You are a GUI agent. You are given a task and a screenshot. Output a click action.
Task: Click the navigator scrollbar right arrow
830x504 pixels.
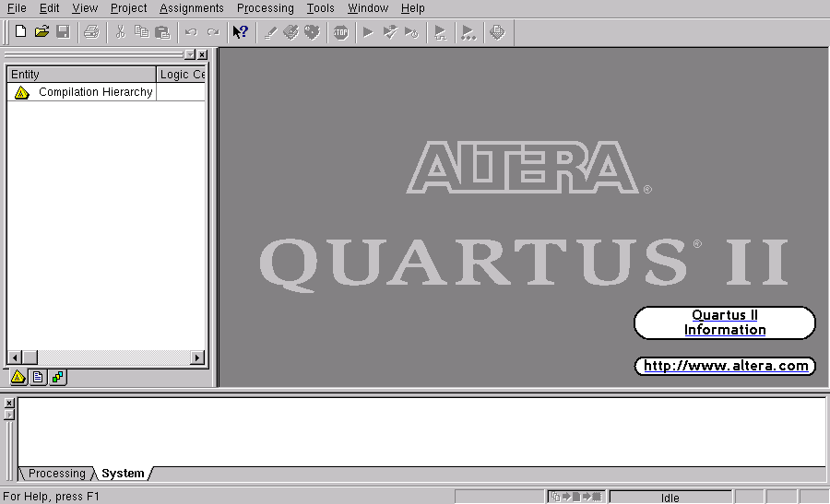[197, 357]
